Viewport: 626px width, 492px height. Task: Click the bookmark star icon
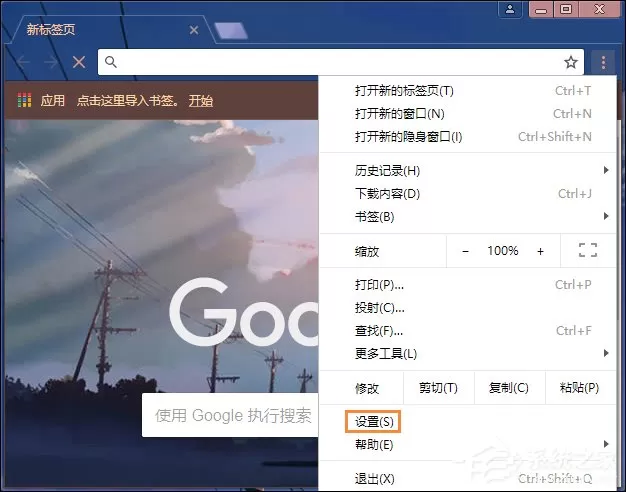pos(571,62)
